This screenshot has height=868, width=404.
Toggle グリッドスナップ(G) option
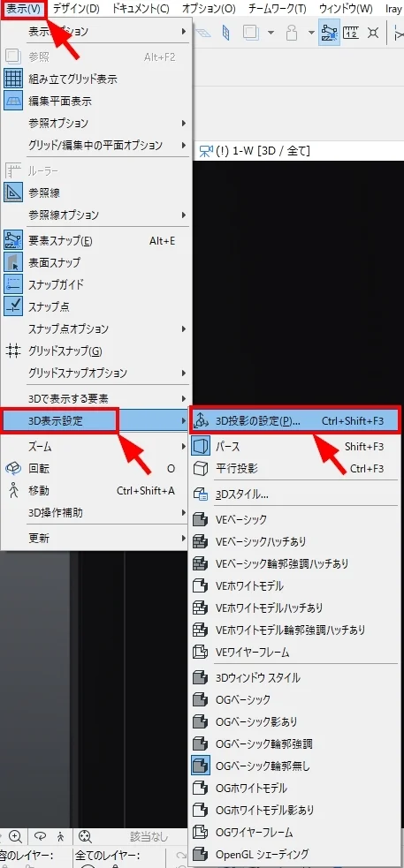tap(96, 351)
